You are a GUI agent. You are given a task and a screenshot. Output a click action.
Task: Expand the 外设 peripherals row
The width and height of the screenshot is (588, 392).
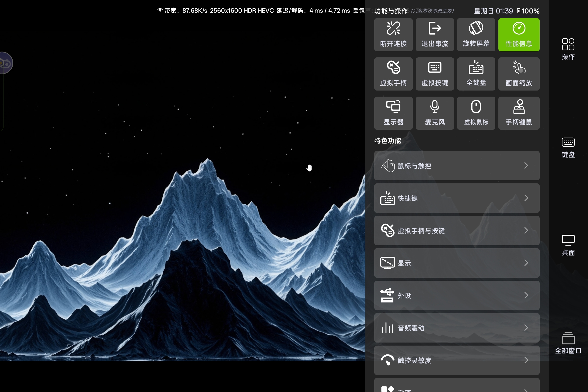point(457,295)
